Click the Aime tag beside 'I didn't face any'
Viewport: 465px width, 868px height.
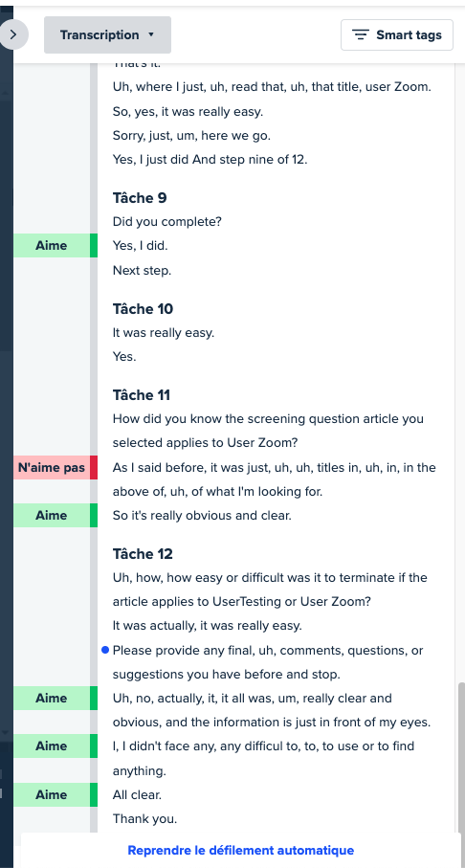(52, 746)
